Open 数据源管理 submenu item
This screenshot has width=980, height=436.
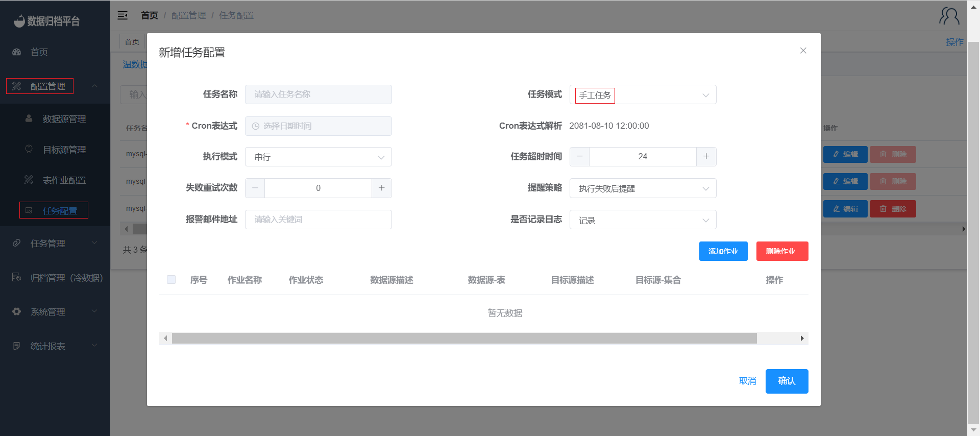pyautogui.click(x=55, y=119)
